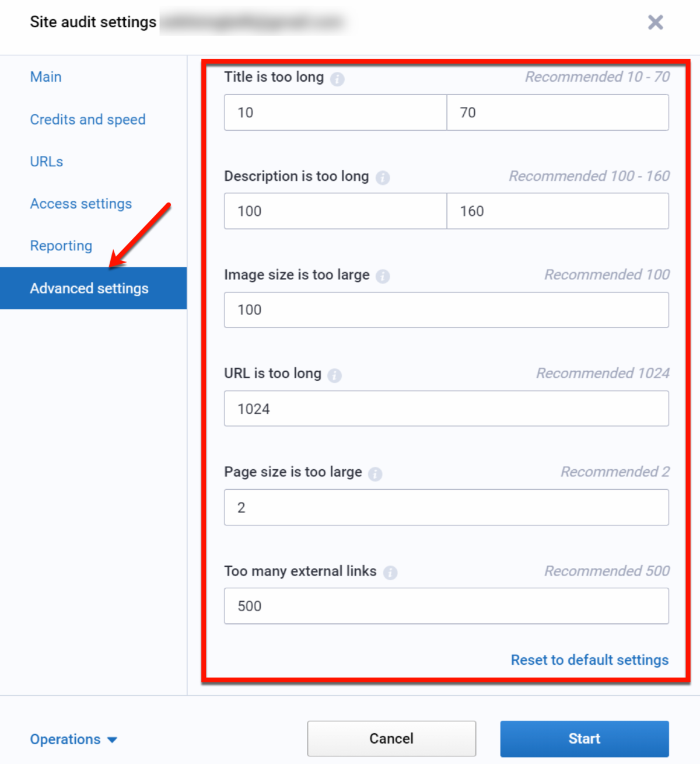Viewport: 700px width, 764px height.
Task: Click the info icon next to Page size is too large
Action: click(x=375, y=473)
